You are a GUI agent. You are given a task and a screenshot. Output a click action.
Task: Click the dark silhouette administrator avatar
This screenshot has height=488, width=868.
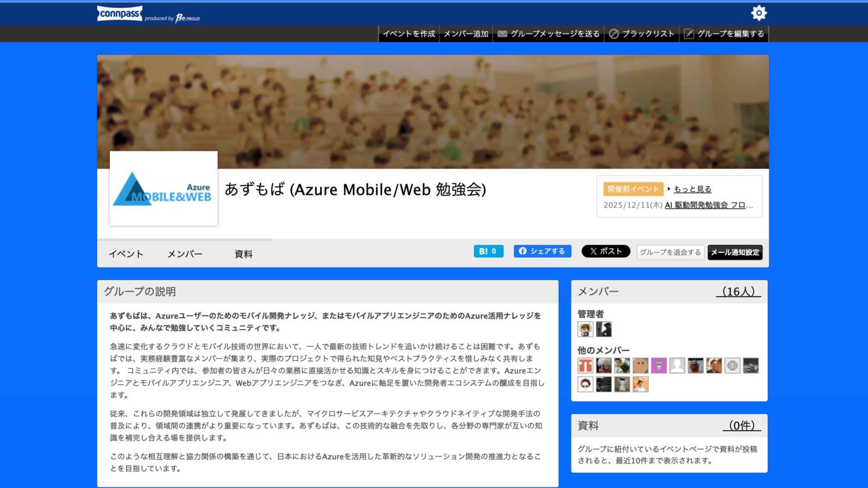click(x=603, y=329)
